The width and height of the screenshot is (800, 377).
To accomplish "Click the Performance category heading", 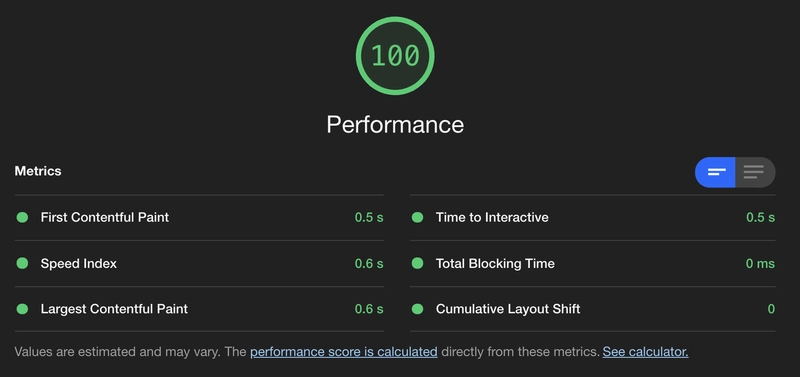I will point(395,124).
